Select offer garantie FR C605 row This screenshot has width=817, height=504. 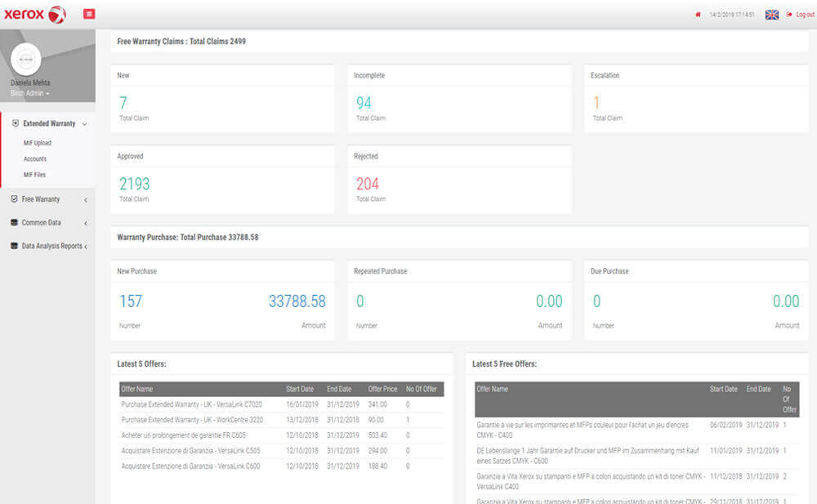point(281,435)
